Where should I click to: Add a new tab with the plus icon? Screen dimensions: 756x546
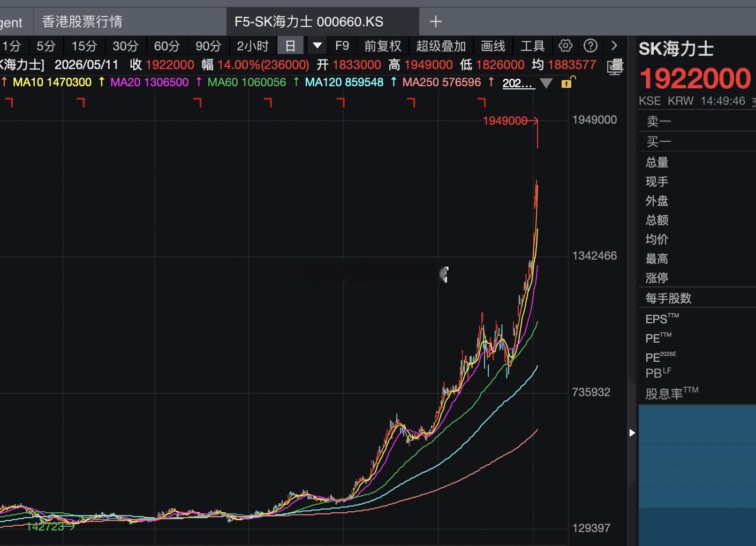point(436,21)
